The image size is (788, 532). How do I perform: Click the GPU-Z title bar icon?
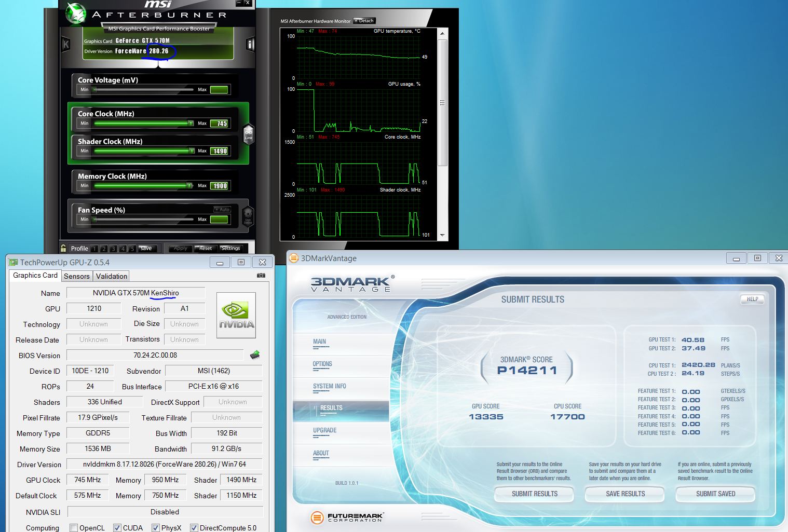click(13, 262)
